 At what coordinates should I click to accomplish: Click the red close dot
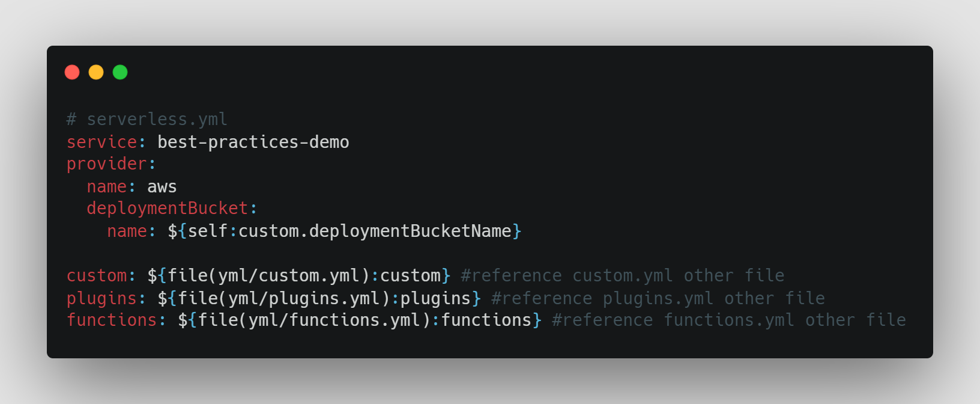(72, 72)
